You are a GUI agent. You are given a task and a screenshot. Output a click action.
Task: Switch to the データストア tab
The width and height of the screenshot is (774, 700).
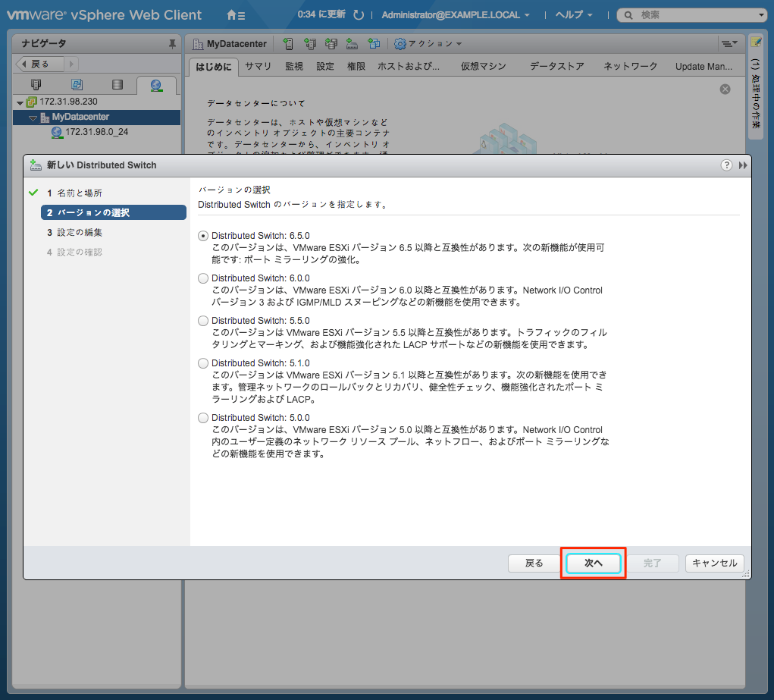click(556, 67)
